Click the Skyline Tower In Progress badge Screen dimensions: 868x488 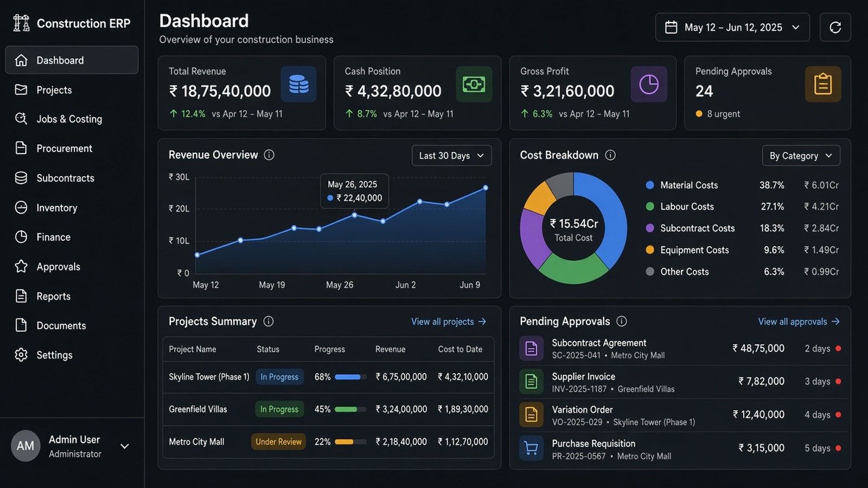point(279,377)
